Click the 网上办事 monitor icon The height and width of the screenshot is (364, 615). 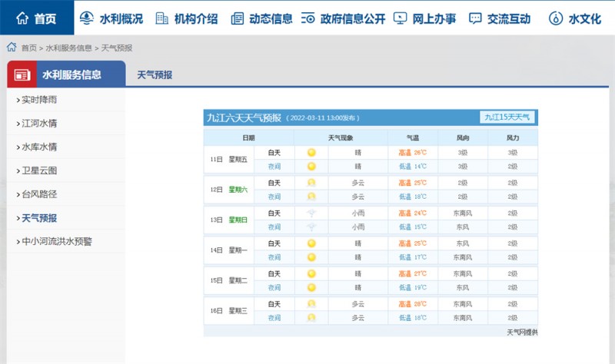[400, 18]
